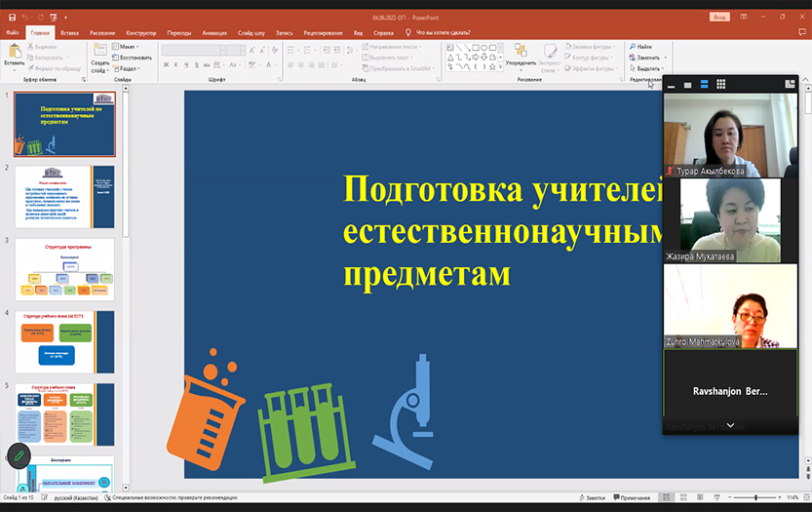Open the Section (Раздел) dropdown
This screenshot has height=512, width=812.
tap(129, 68)
